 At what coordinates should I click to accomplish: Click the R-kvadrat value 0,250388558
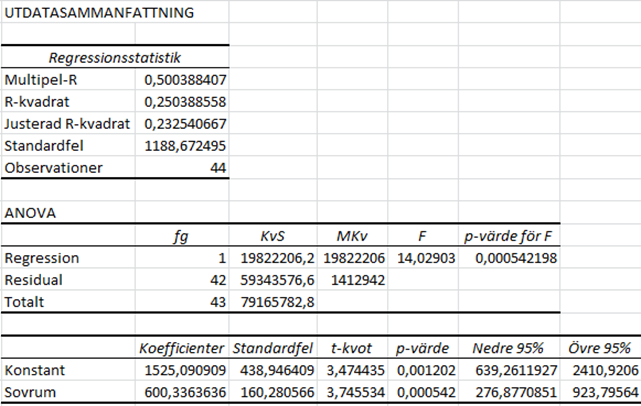point(185,101)
